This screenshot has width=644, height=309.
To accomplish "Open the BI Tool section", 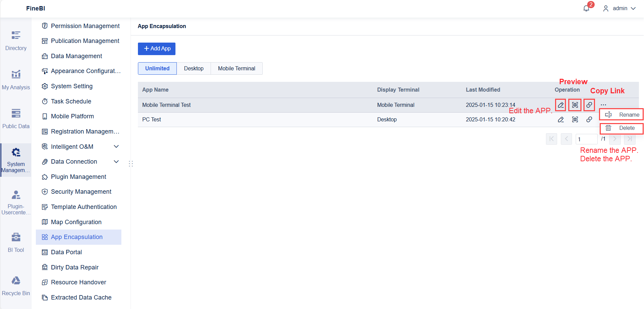I will pos(16,243).
